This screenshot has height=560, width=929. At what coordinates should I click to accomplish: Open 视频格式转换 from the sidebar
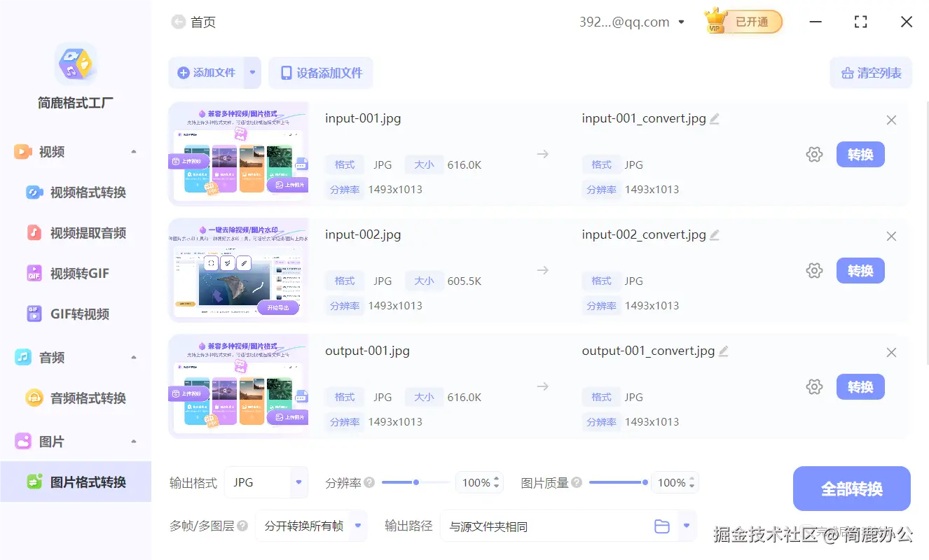pyautogui.click(x=76, y=192)
